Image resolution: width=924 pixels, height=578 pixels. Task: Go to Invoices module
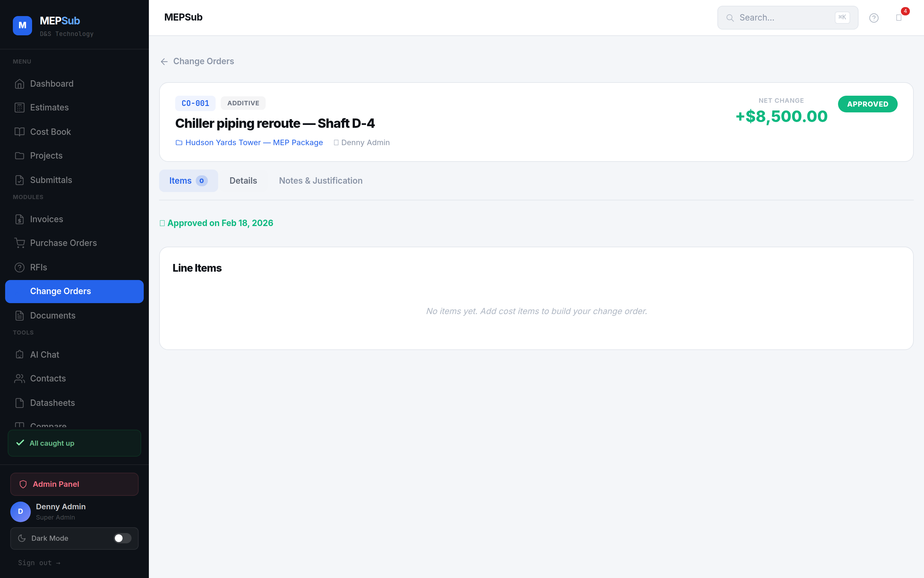click(x=74, y=219)
